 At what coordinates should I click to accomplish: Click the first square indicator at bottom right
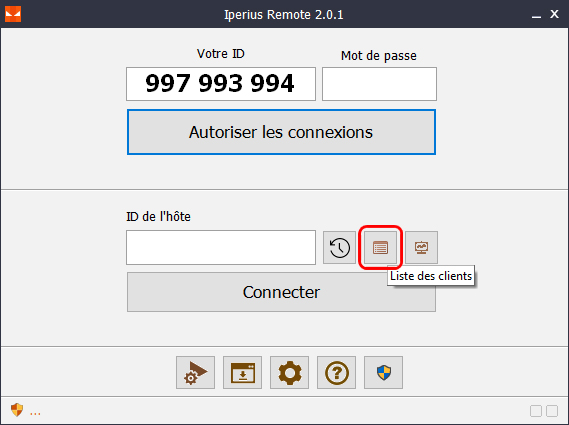coord(536,411)
